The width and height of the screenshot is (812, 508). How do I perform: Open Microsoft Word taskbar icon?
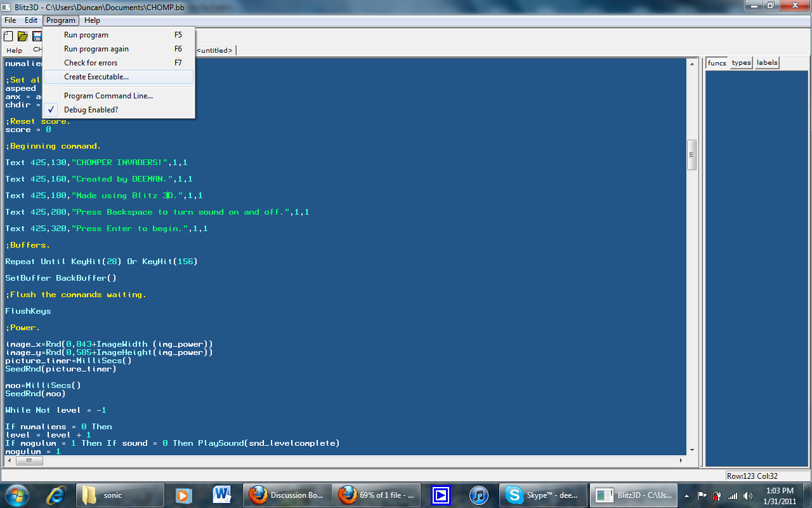[x=222, y=495]
